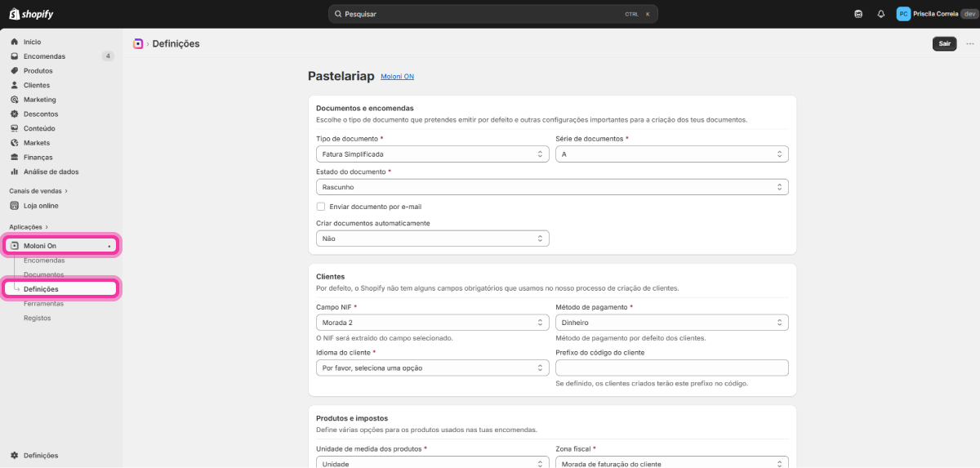Image resolution: width=980 pixels, height=468 pixels.
Task: Open Encomendas under Moloni On
Action: pos(44,261)
